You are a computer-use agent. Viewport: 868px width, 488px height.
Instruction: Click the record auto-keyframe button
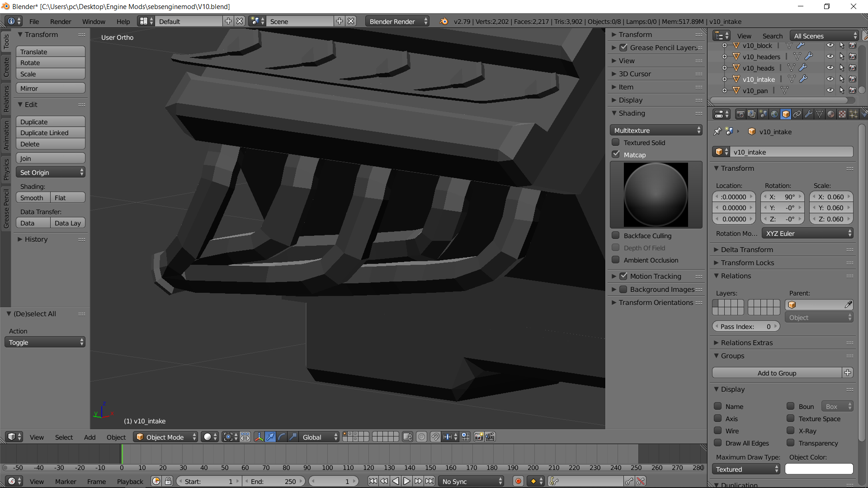tap(518, 481)
